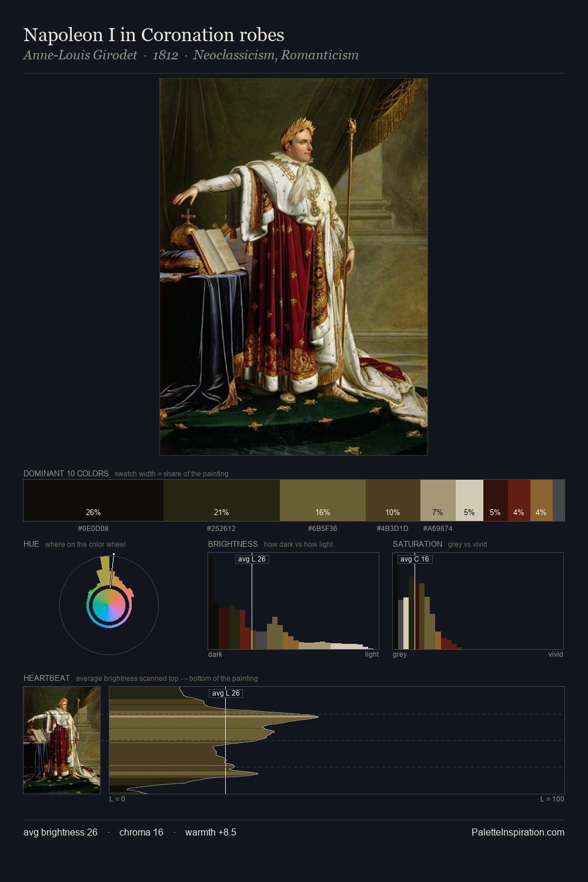The width and height of the screenshot is (588, 882).
Task: Click the artist name Anne-Louis Girodet
Action: [80, 55]
